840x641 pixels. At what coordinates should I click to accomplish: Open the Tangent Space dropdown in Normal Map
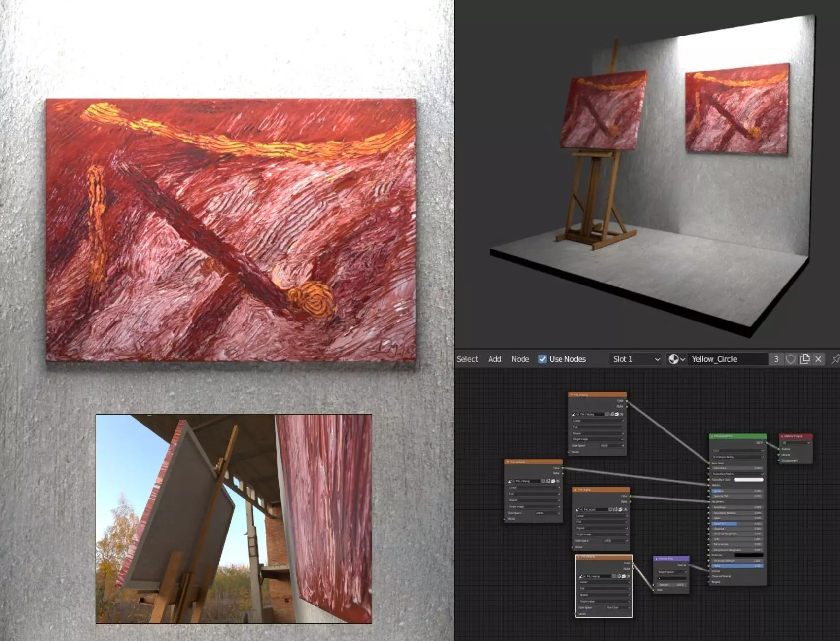672,572
